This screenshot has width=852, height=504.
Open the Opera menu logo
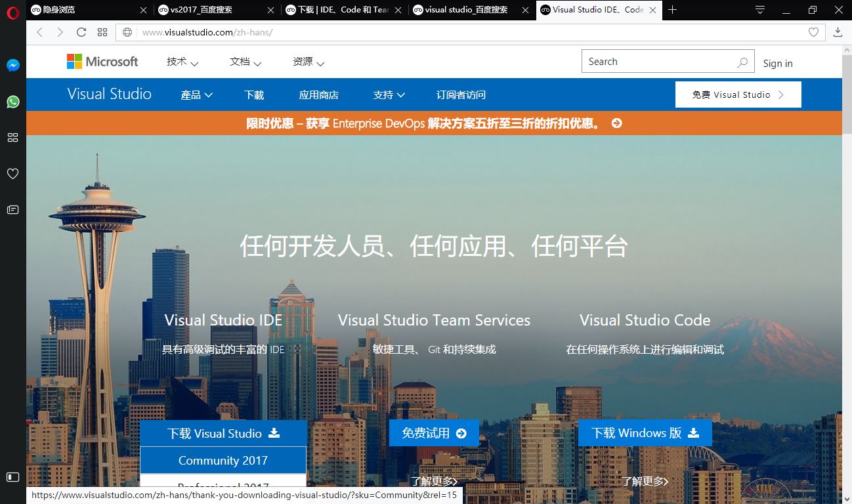click(12, 12)
